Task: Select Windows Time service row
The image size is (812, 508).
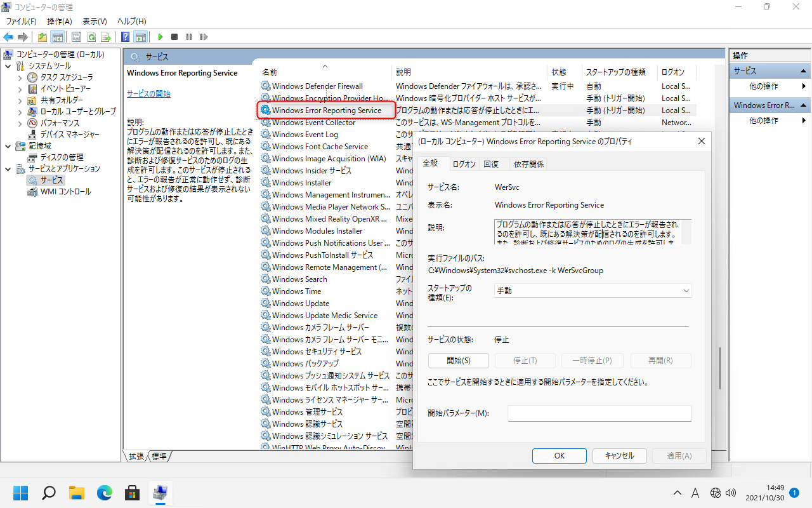Action: 296,291
